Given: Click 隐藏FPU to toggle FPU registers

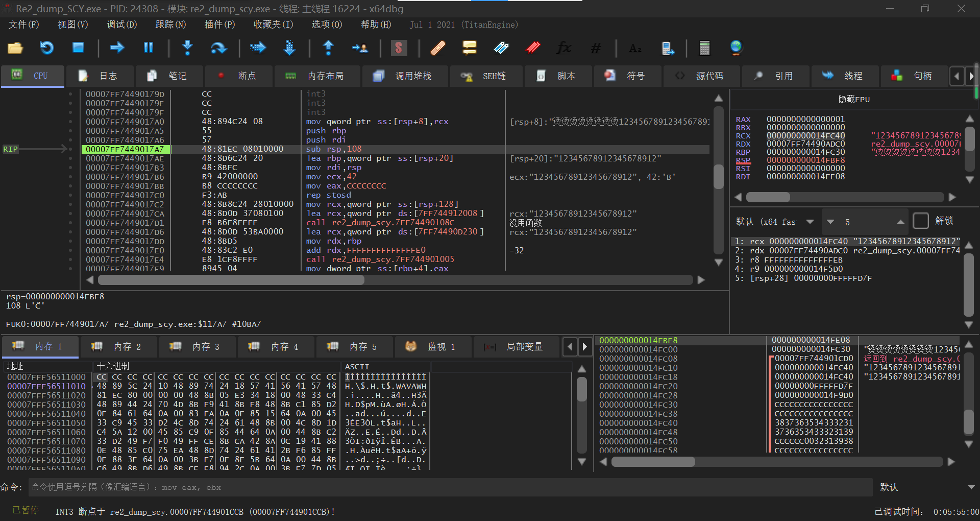Looking at the screenshot, I should 853,100.
